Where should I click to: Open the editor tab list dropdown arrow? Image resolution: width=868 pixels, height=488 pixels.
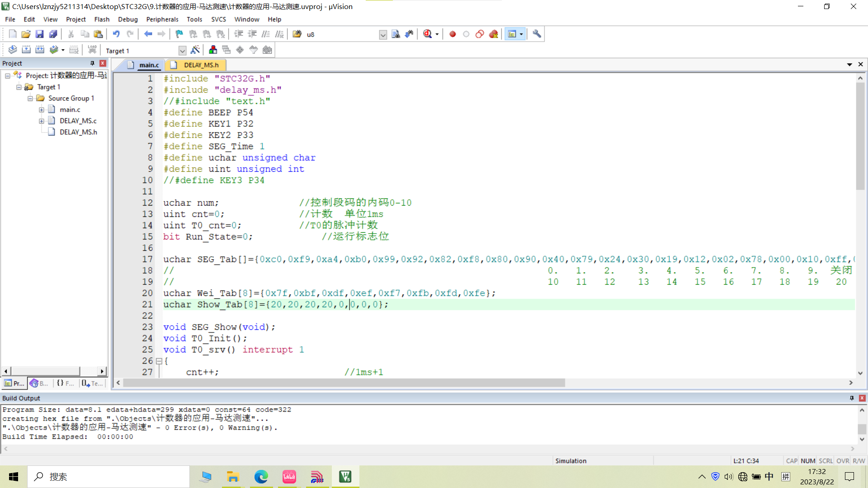849,65
